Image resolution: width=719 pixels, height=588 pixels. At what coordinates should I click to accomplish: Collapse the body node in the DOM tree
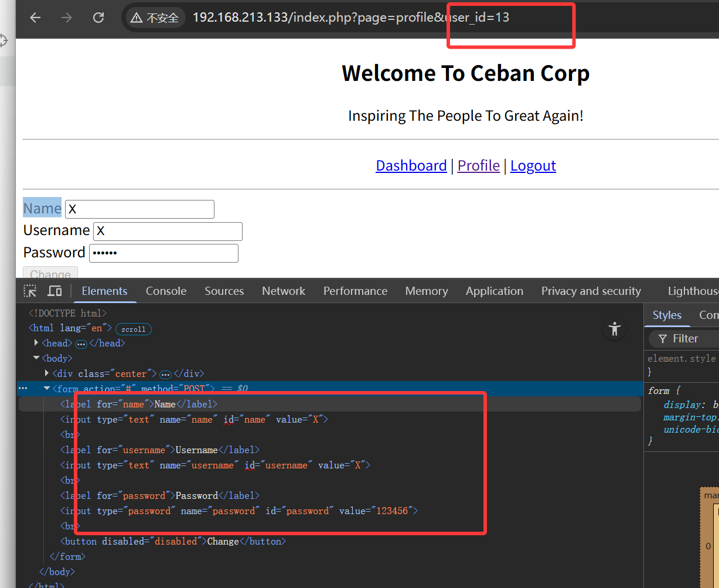(36, 358)
